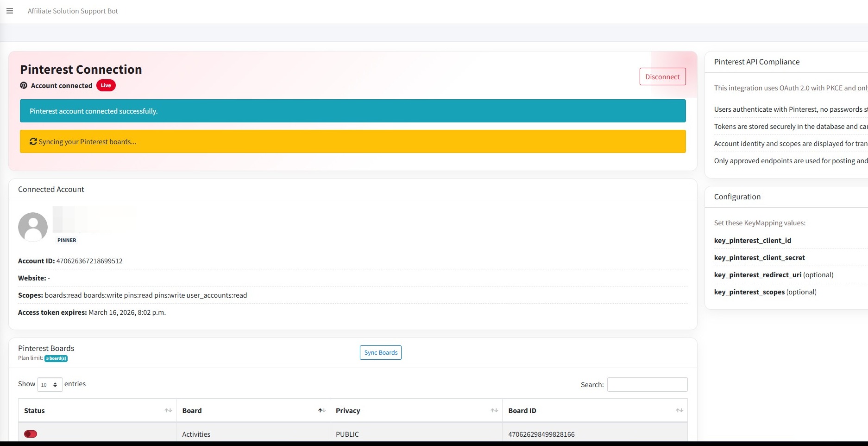Sort table by Status column arrows
Viewport: 868px width, 446px height.
168,411
